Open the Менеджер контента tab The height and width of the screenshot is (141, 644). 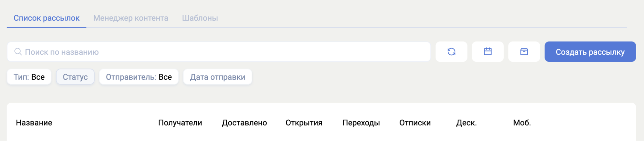(x=130, y=18)
